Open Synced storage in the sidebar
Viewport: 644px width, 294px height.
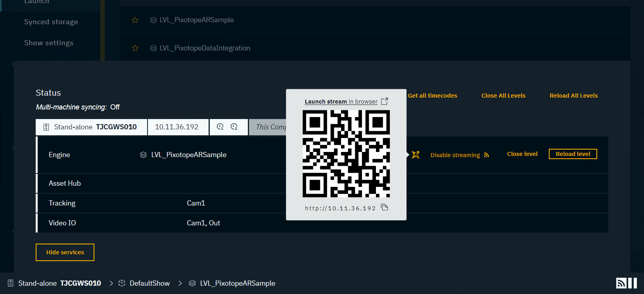point(51,22)
